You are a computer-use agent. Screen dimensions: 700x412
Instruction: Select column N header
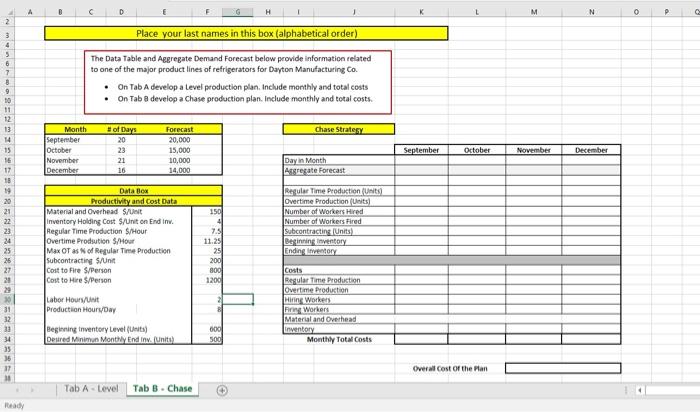(x=591, y=12)
